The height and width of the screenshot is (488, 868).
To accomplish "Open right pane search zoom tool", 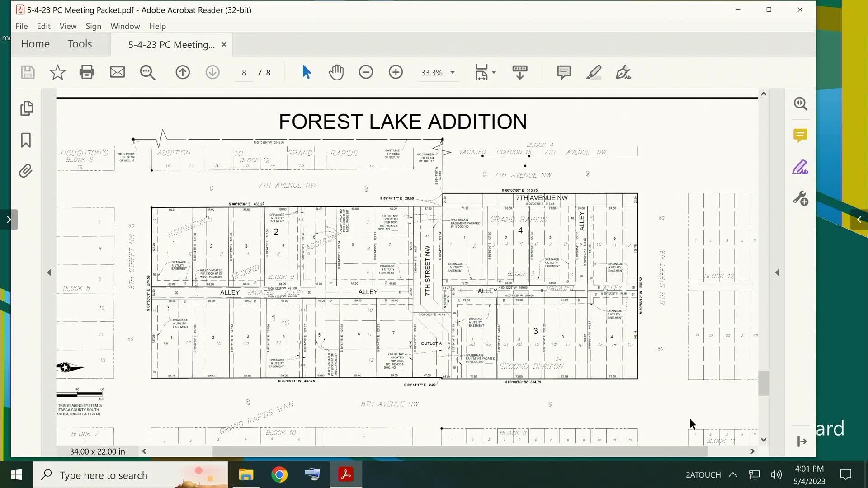I will tap(800, 104).
